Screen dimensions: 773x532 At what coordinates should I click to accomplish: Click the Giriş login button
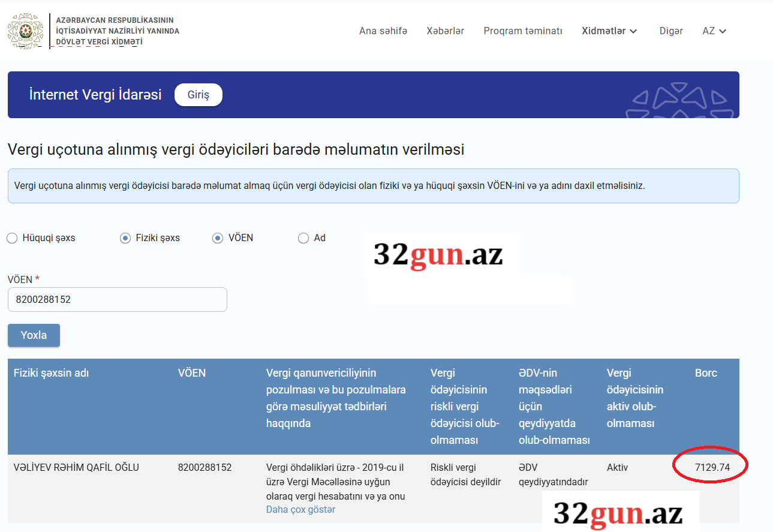(198, 95)
